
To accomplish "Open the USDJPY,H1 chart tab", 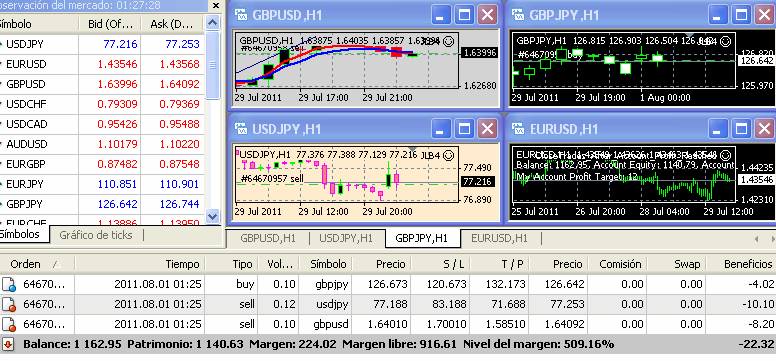I will (x=346, y=238).
